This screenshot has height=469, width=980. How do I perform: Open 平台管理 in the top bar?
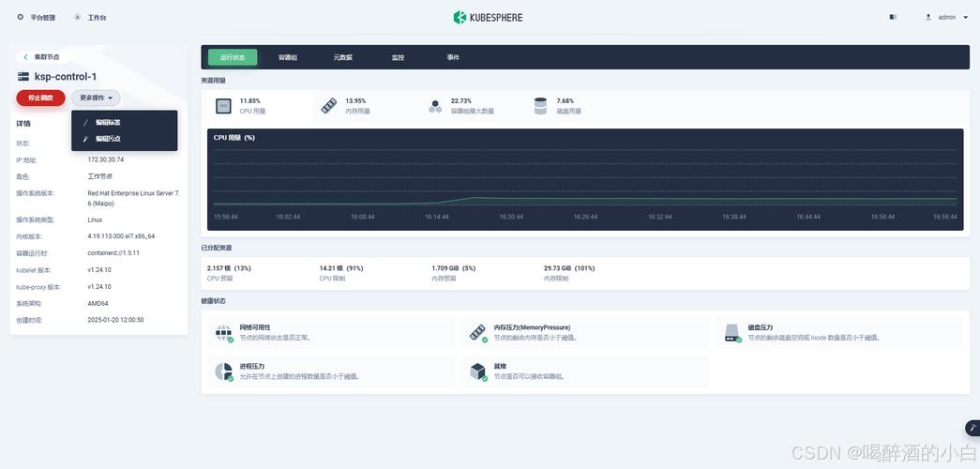(x=37, y=17)
